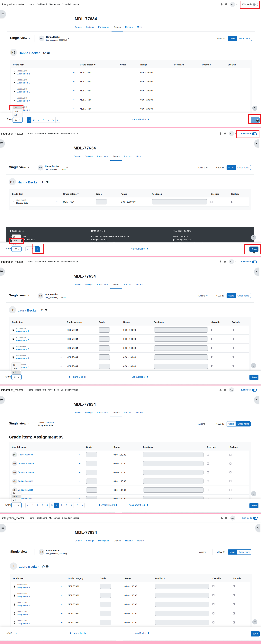Open notifications bell on the Edit-mode-off page
The width and height of the screenshot is (261, 644).
point(221,4)
